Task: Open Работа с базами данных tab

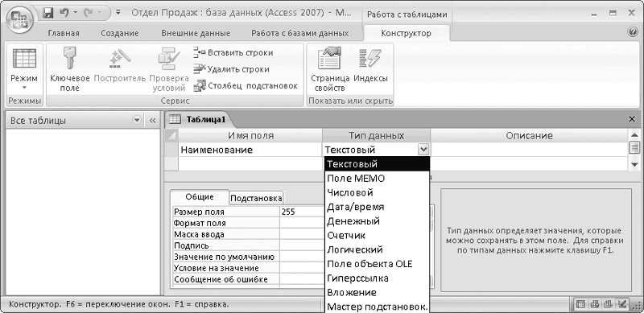Action: [299, 33]
